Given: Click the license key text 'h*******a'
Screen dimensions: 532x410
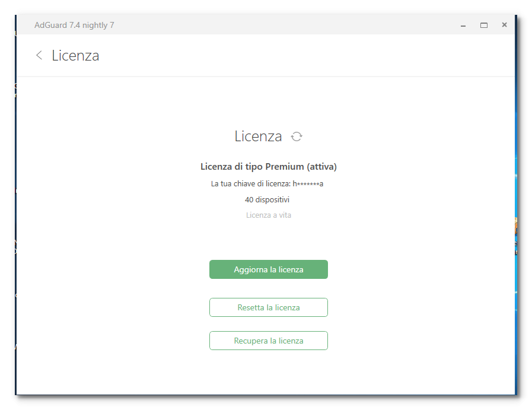Looking at the screenshot, I should pyautogui.click(x=308, y=184).
